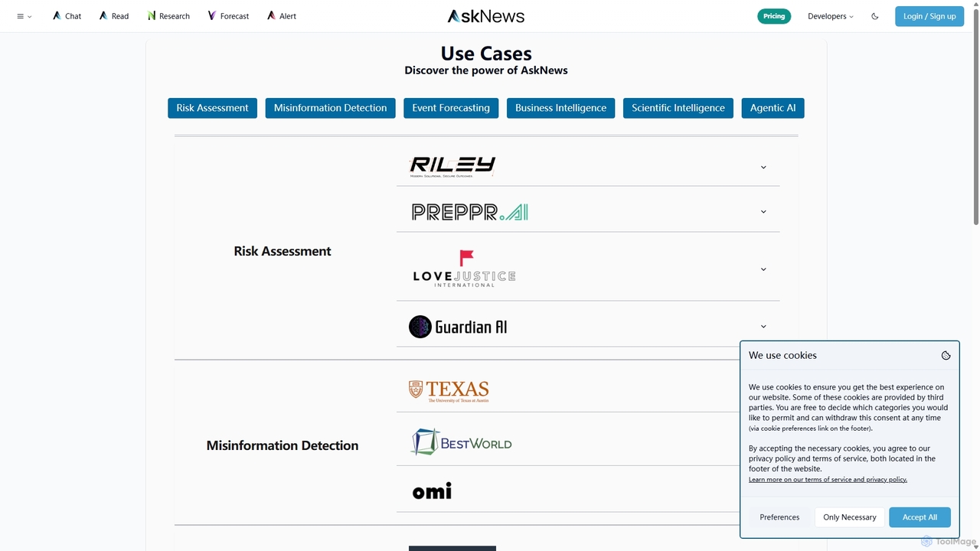
Task: Click the PREPPR.AI logo
Action: click(x=469, y=212)
